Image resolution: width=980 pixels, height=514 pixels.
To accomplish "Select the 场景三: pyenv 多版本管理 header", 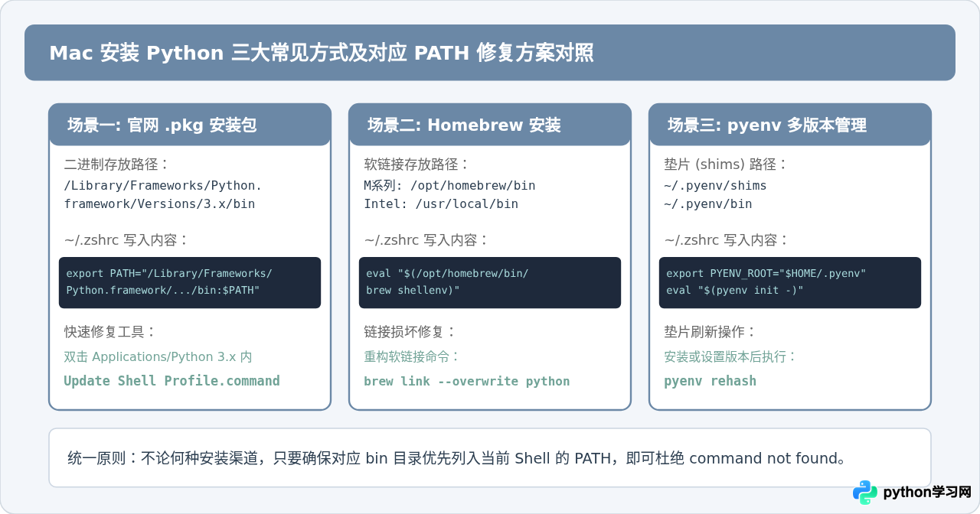I will [x=790, y=125].
